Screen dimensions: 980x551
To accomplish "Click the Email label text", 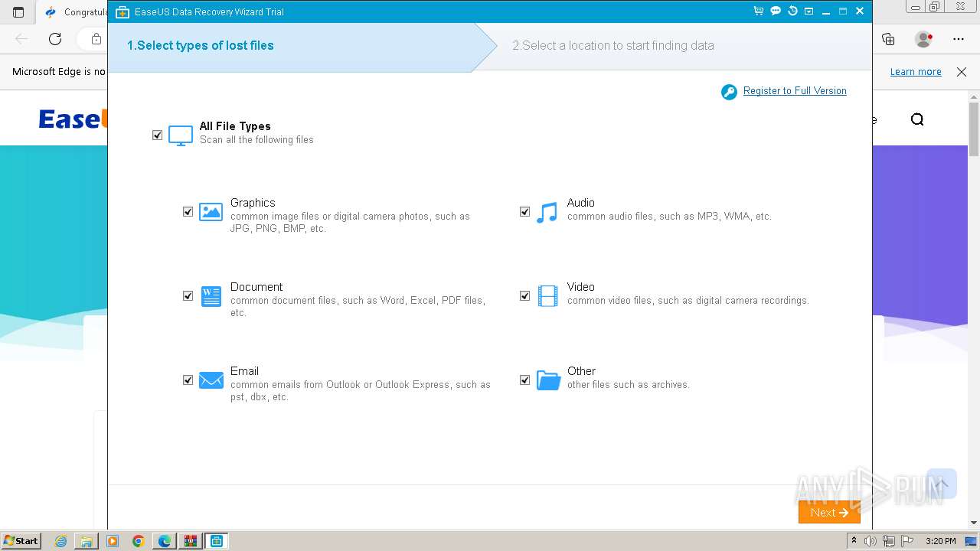I will click(244, 371).
